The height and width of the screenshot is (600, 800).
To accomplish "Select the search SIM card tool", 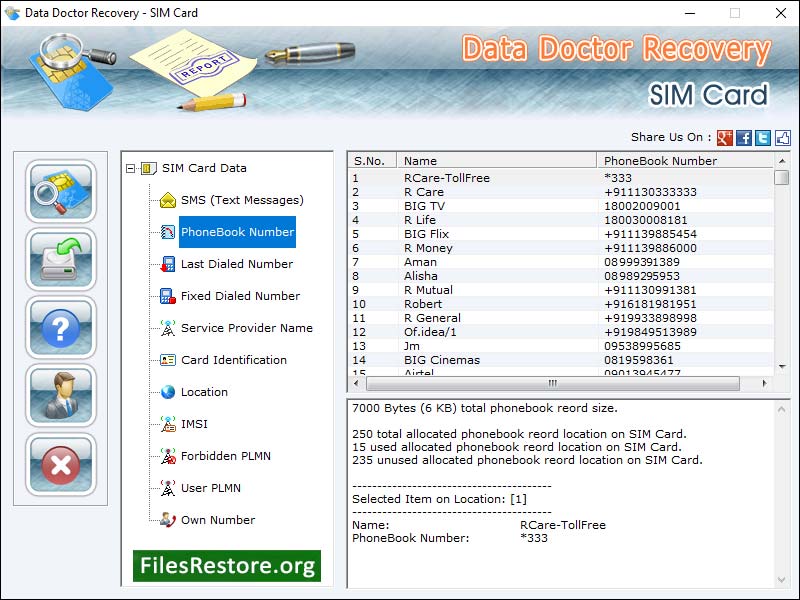I will [60, 192].
